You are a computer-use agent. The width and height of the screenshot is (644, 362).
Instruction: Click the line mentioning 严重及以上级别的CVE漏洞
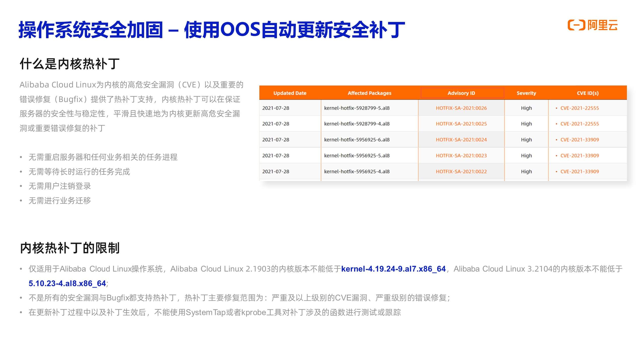pos(239,298)
